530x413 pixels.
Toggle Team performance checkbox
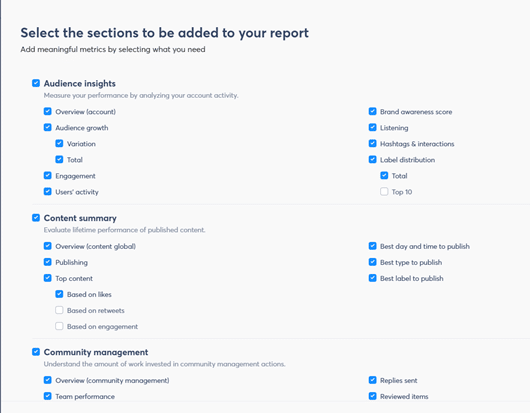tap(48, 396)
